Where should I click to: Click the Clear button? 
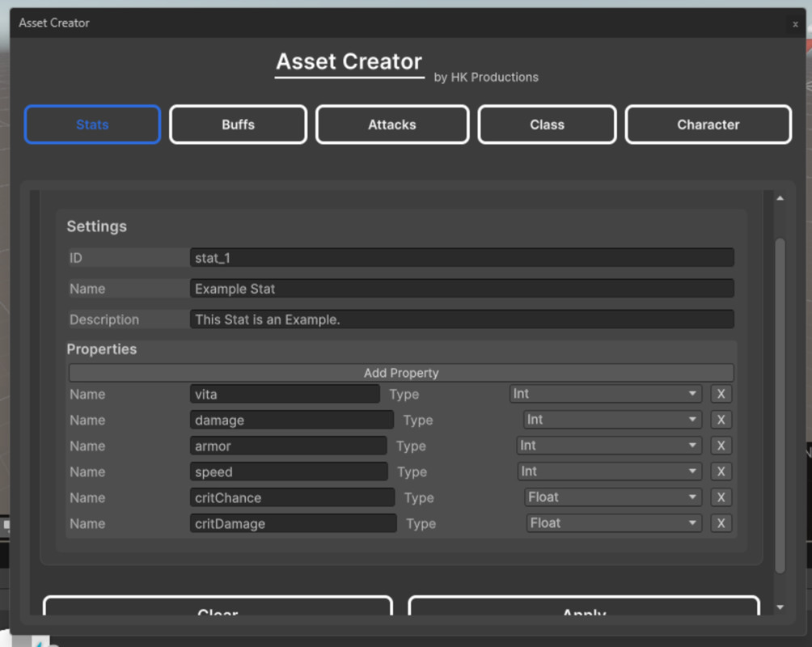217,611
